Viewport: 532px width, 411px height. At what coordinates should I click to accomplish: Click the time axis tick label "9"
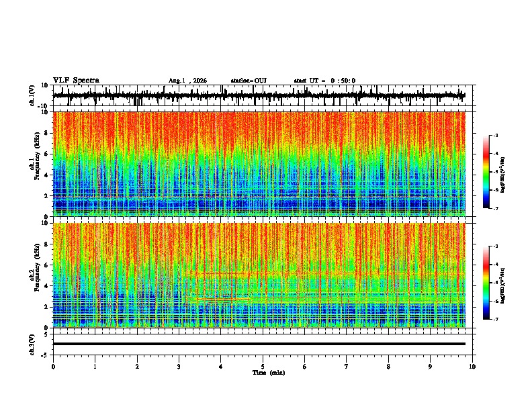click(x=430, y=367)
